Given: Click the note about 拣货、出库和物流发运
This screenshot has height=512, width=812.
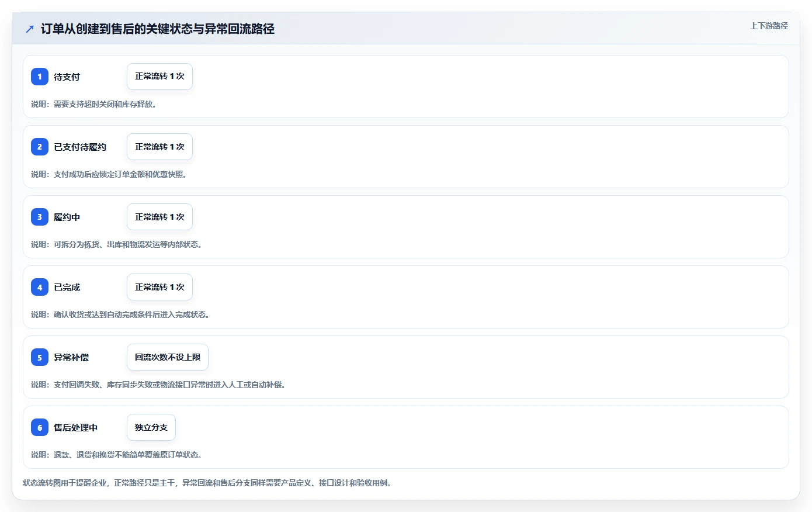Looking at the screenshot, I should pos(116,244).
